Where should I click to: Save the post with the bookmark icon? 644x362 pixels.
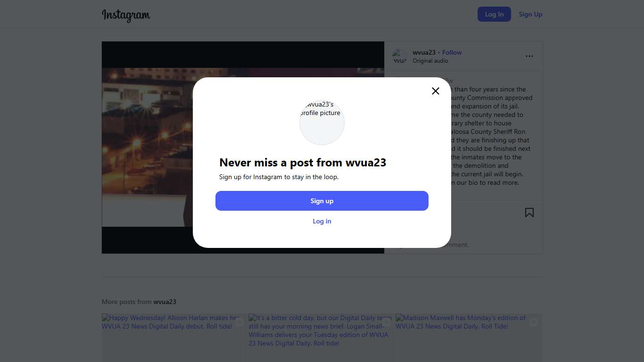coord(529,213)
